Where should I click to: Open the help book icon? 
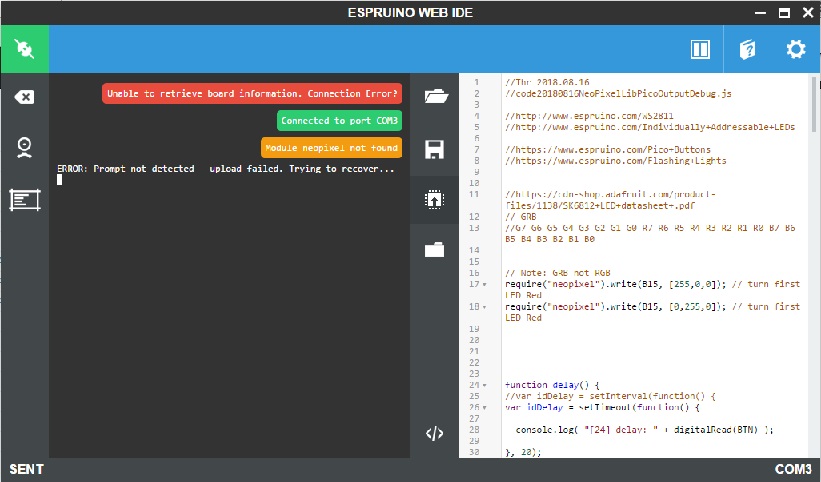(748, 50)
